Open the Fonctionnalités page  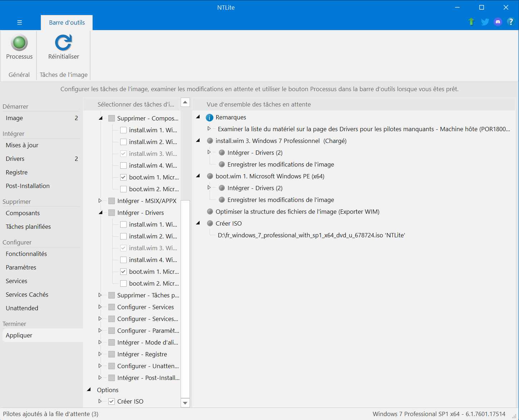pyautogui.click(x=41, y=254)
